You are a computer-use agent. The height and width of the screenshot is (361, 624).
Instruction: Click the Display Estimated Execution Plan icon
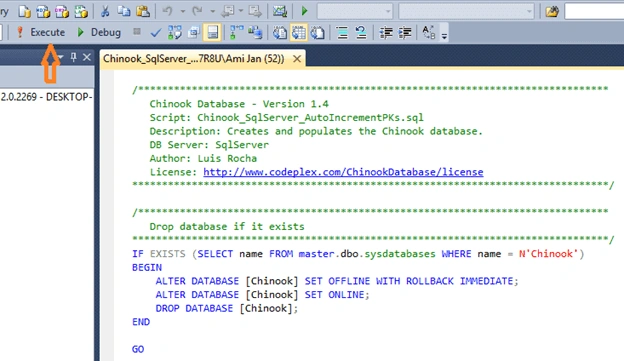tap(175, 33)
